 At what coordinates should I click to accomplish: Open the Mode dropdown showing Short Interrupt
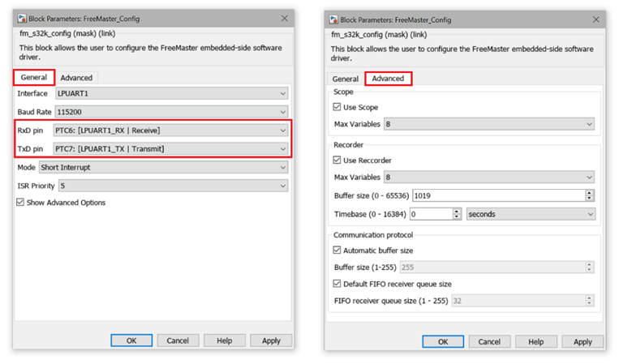point(163,167)
